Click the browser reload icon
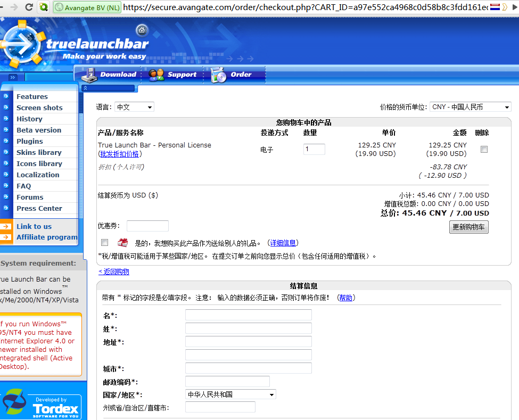The image size is (519, 420). click(29, 7)
